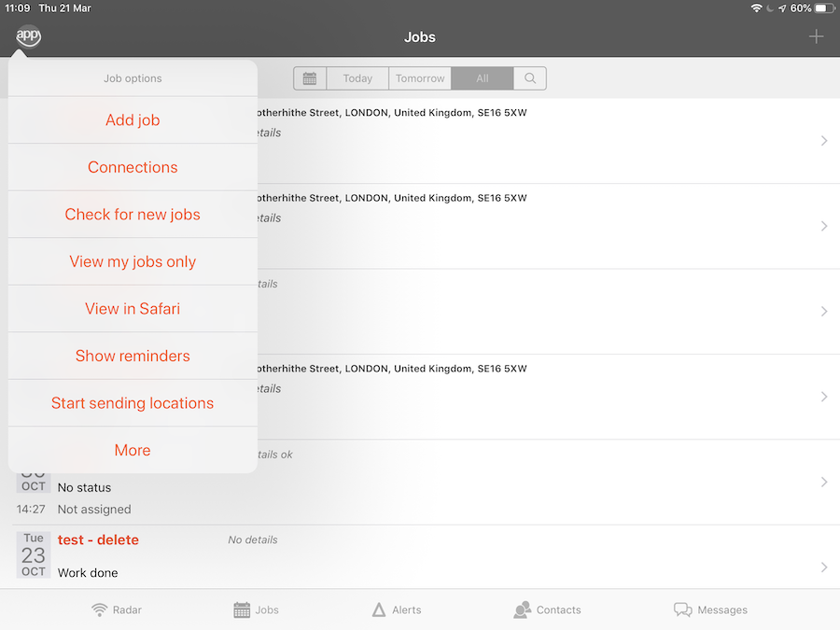
Task: Choose Add job from menu
Action: click(x=133, y=120)
